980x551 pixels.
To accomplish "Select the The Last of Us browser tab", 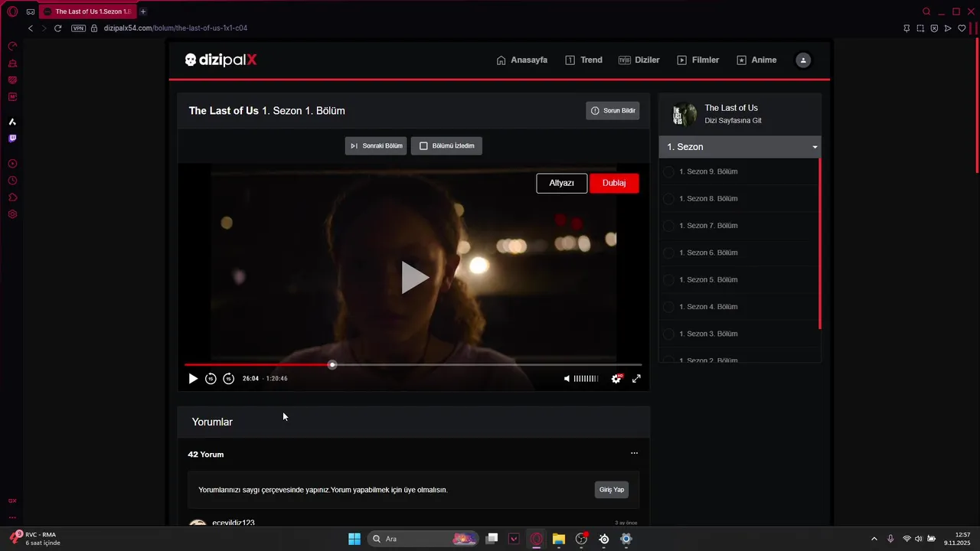I will click(87, 11).
